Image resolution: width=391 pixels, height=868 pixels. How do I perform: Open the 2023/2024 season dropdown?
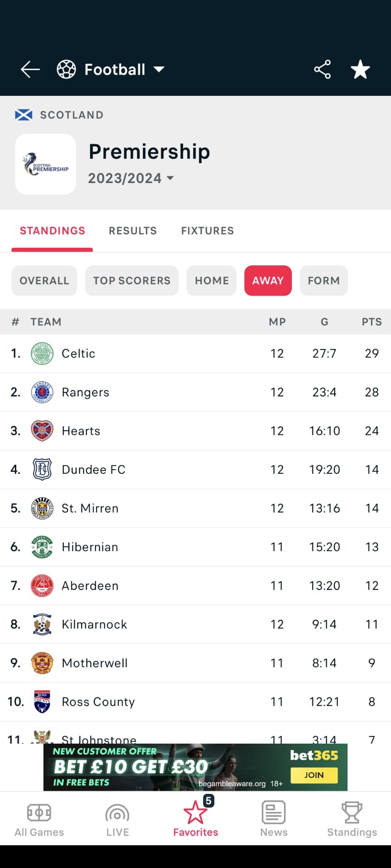[130, 178]
